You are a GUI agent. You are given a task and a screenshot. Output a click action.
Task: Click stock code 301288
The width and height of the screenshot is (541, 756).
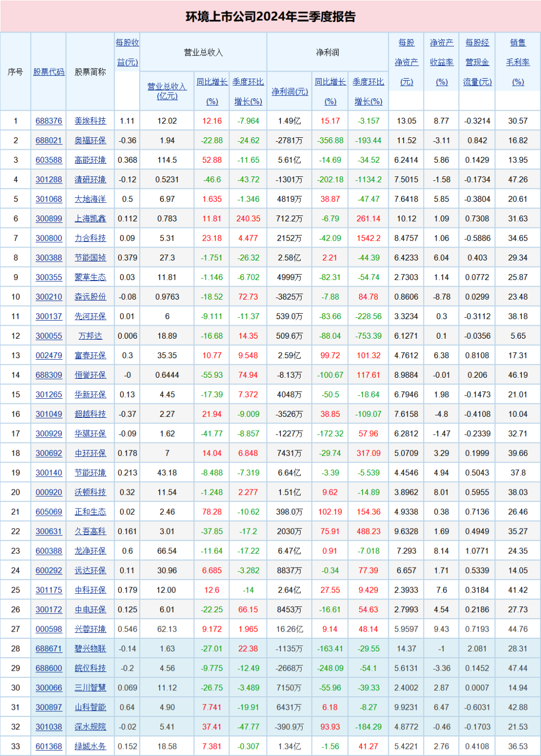coord(49,179)
